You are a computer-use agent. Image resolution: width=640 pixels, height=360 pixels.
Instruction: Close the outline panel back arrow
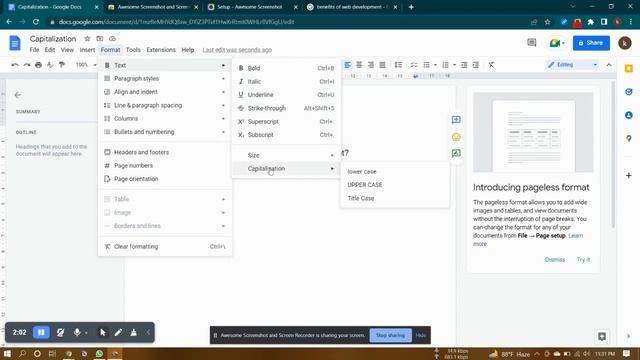click(x=18, y=95)
